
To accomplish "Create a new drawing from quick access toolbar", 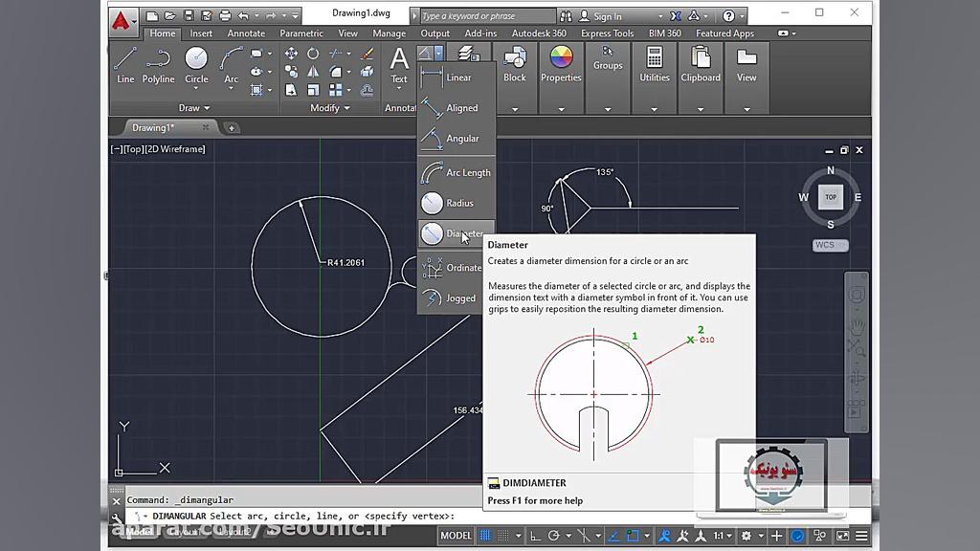I will point(152,15).
